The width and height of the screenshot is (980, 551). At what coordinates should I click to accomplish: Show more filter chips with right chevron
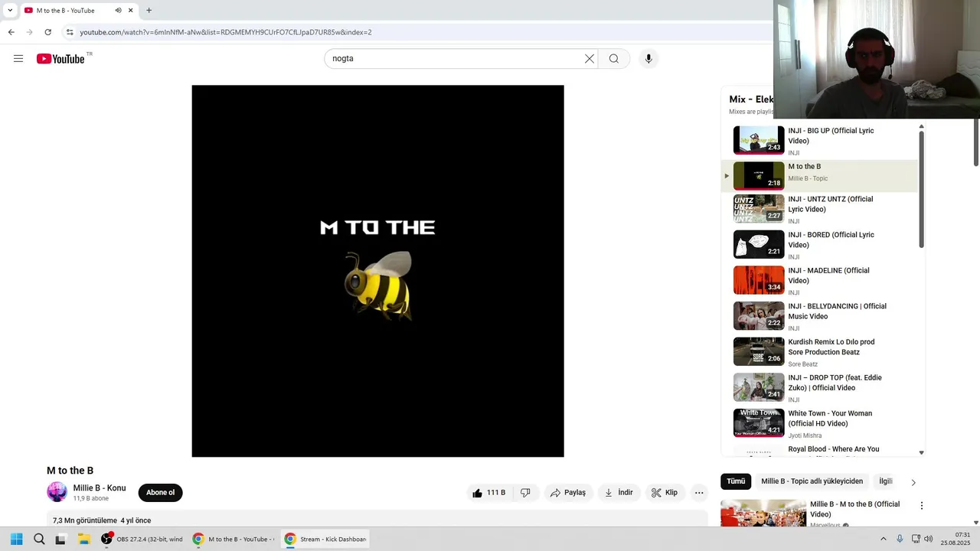[x=913, y=482]
